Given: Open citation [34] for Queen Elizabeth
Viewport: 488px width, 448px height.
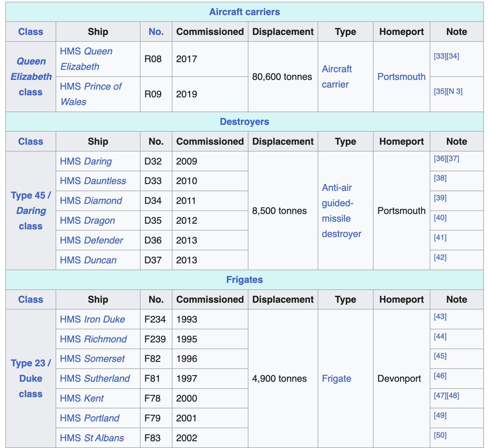Looking at the screenshot, I should click(453, 56).
